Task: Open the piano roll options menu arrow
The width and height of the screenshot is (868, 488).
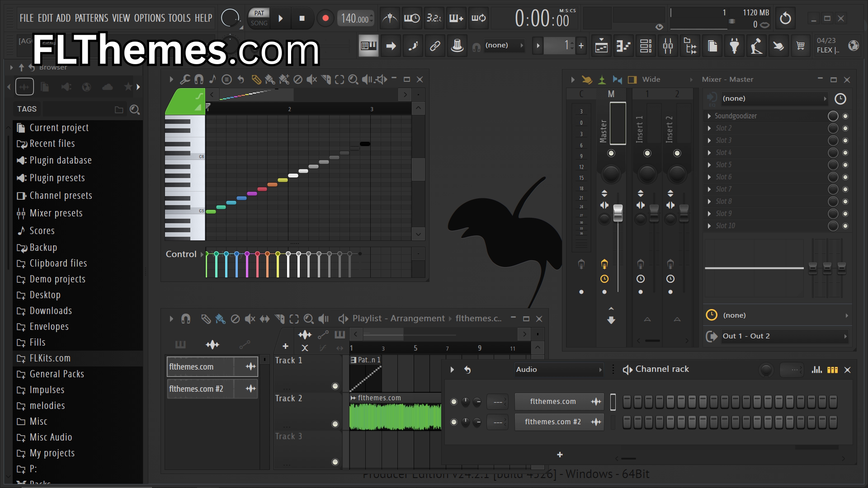Action: pos(171,80)
